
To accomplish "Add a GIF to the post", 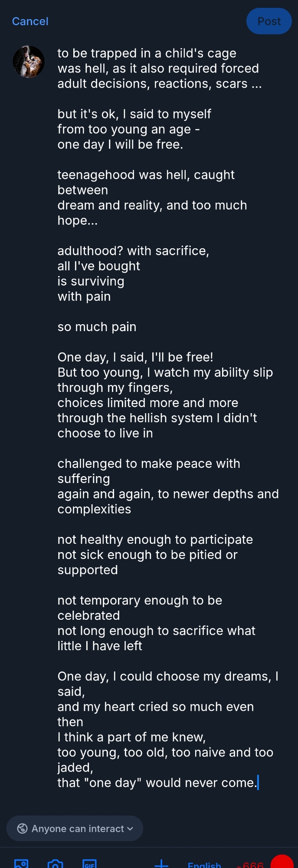I will pos(89,864).
